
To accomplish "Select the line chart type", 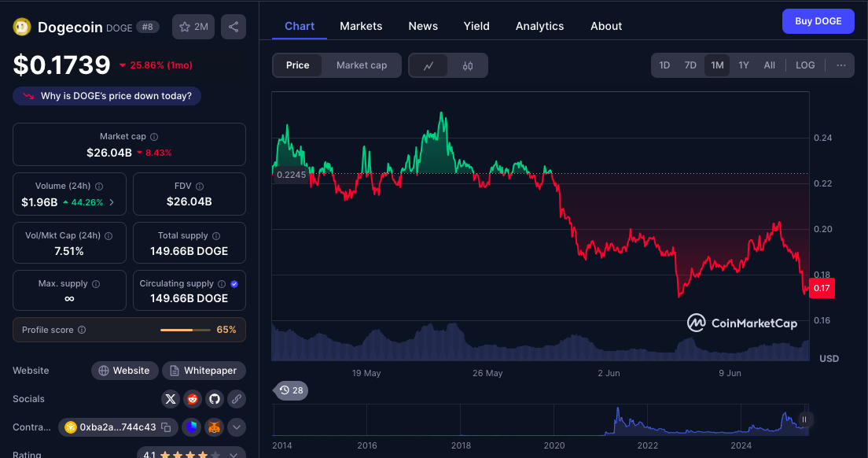I will 428,66.
